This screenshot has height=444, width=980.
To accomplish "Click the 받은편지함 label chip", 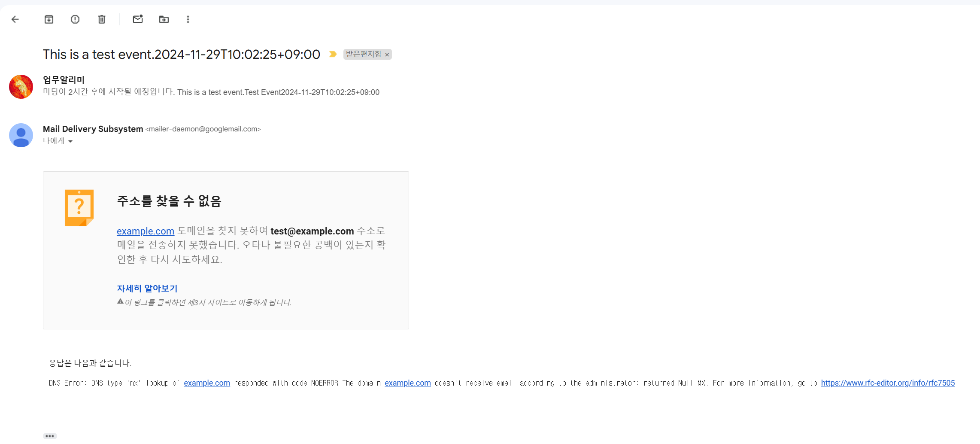I will click(x=364, y=54).
